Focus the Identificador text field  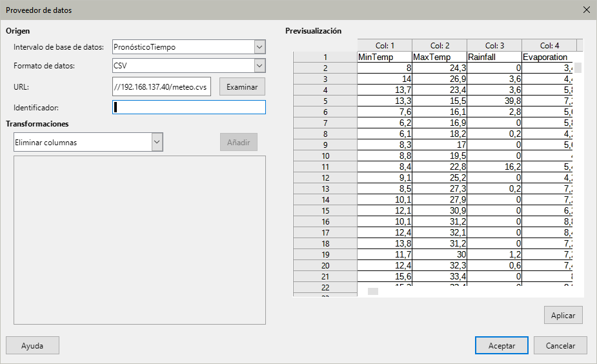pos(189,107)
